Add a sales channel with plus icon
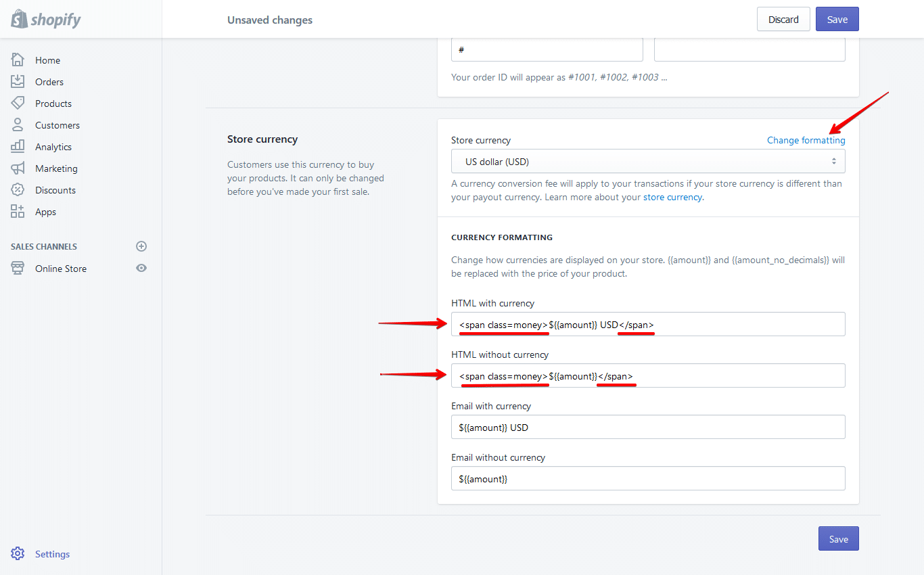This screenshot has width=924, height=575. 141,246
